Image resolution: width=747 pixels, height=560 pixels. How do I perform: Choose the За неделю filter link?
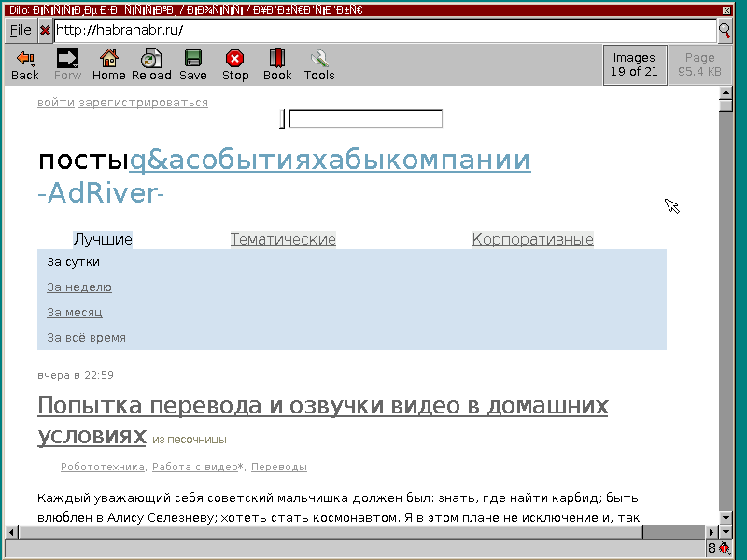[79, 287]
